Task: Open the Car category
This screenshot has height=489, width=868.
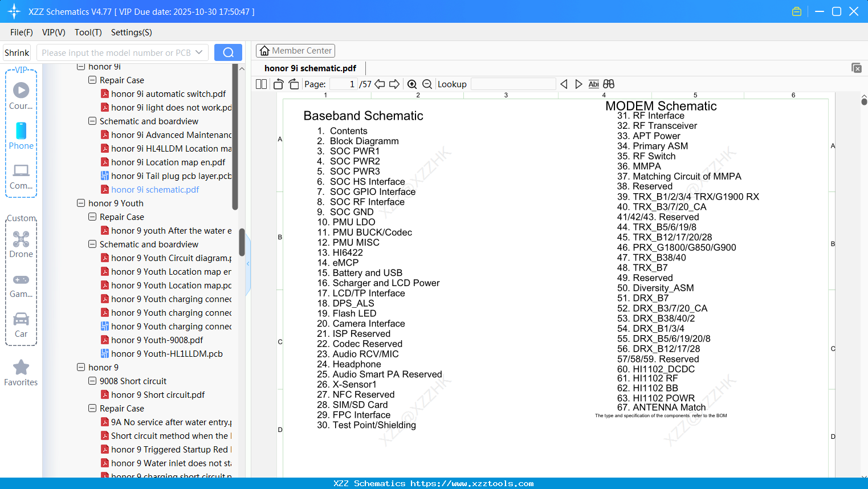Action: (x=21, y=325)
